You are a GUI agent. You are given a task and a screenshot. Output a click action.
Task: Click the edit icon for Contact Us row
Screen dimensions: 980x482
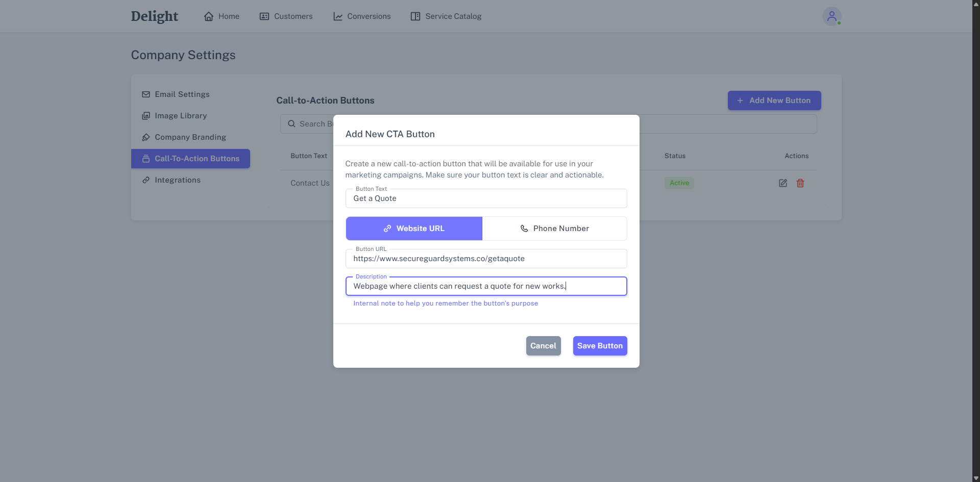tap(782, 183)
